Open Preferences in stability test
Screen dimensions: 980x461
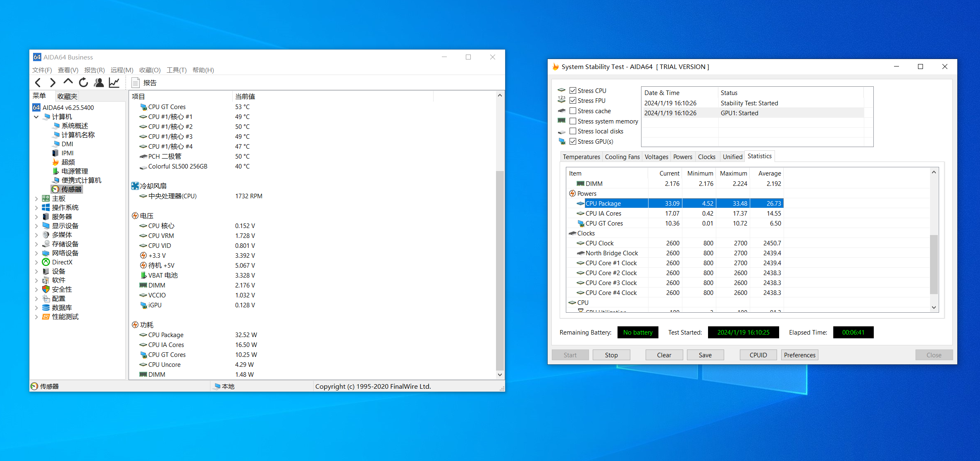point(799,355)
